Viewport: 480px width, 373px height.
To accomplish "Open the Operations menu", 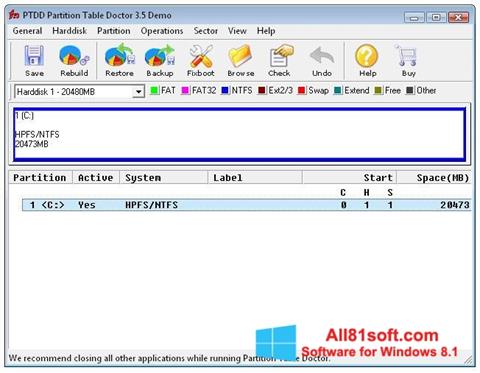I will (x=162, y=31).
